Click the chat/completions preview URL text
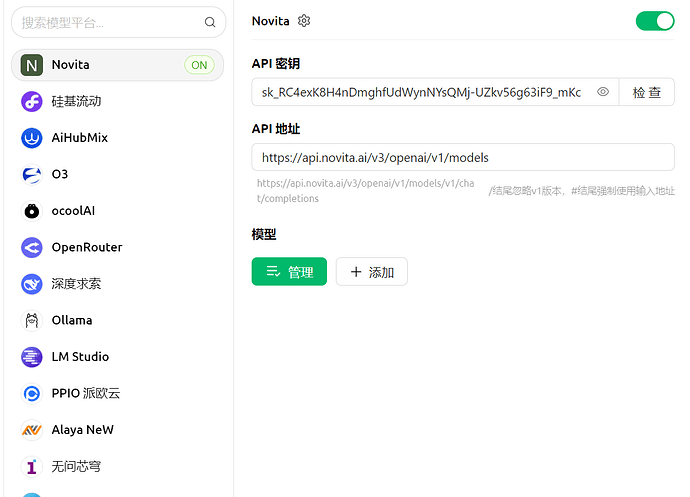The image size is (690, 497). pyautogui.click(x=366, y=191)
